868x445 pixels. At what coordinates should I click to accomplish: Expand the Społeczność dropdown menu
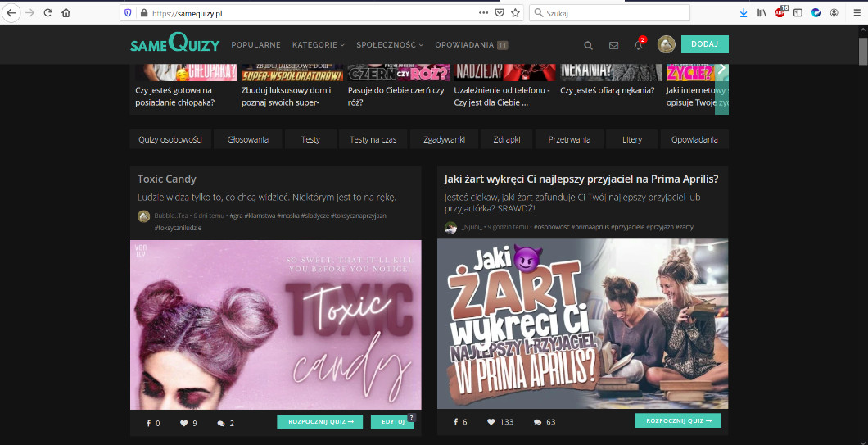coord(389,45)
